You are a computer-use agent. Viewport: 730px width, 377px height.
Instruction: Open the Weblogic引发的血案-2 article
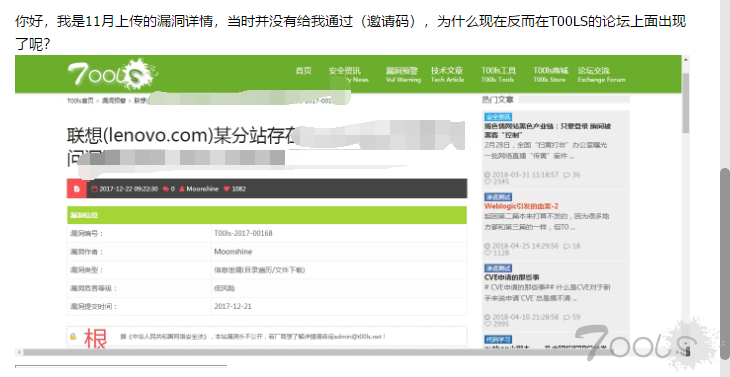(521, 206)
